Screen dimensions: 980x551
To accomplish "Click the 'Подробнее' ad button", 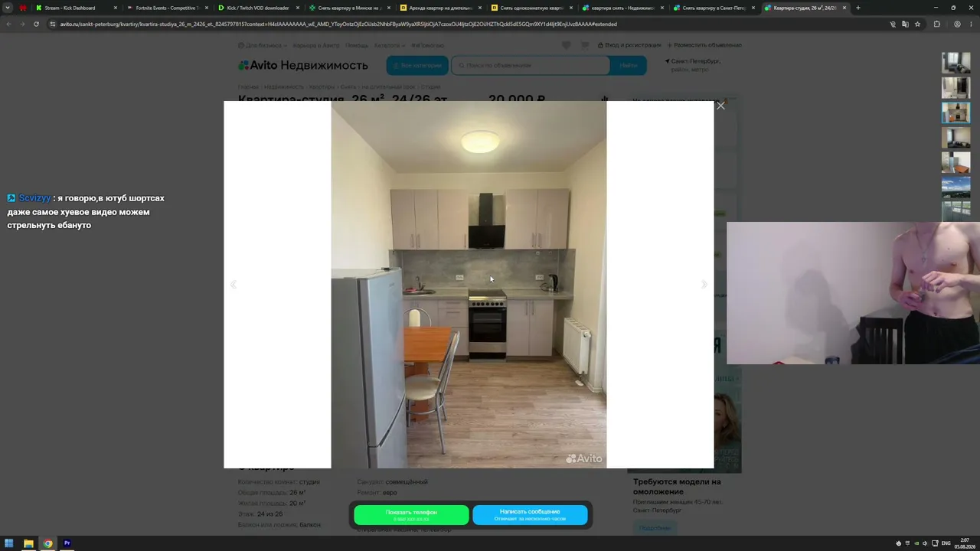I will pos(655,527).
